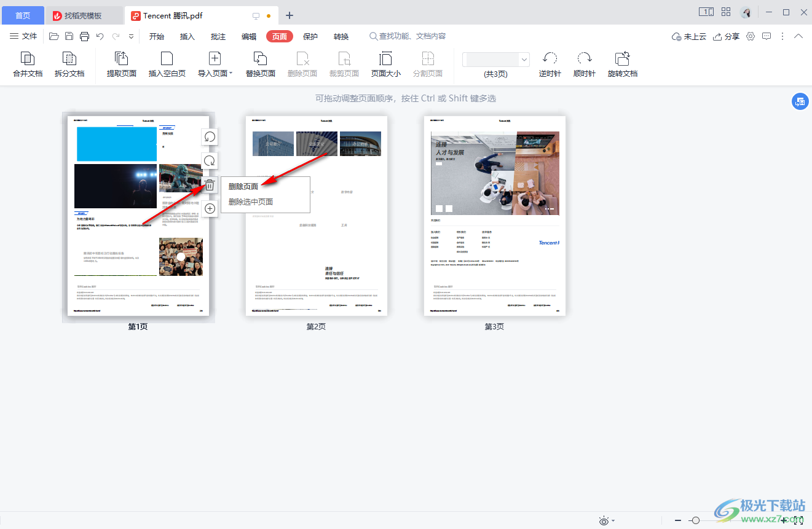Screen dimensions: 812x529
Task: Choose 删除页面 in the popup menu
Action: (265, 186)
